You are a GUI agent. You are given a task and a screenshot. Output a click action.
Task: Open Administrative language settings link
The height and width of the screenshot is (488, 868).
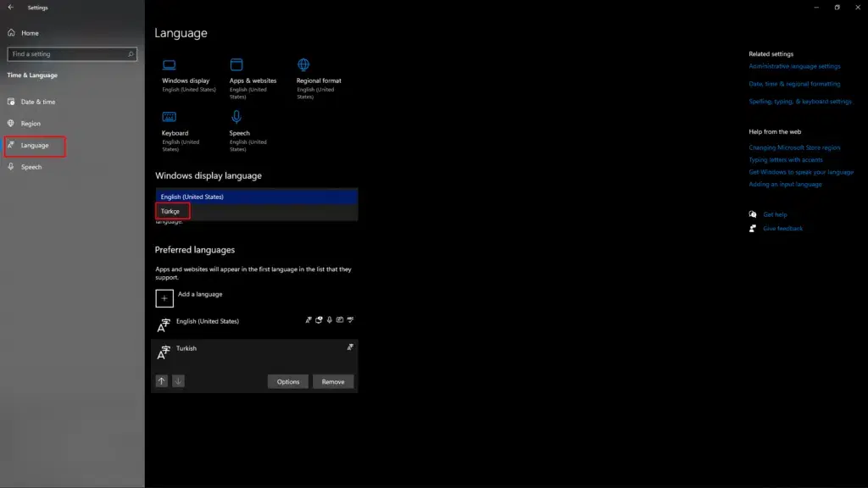point(794,66)
